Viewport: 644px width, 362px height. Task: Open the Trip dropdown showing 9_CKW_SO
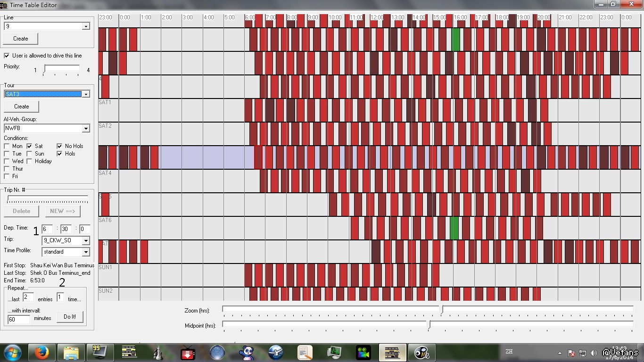86,241
